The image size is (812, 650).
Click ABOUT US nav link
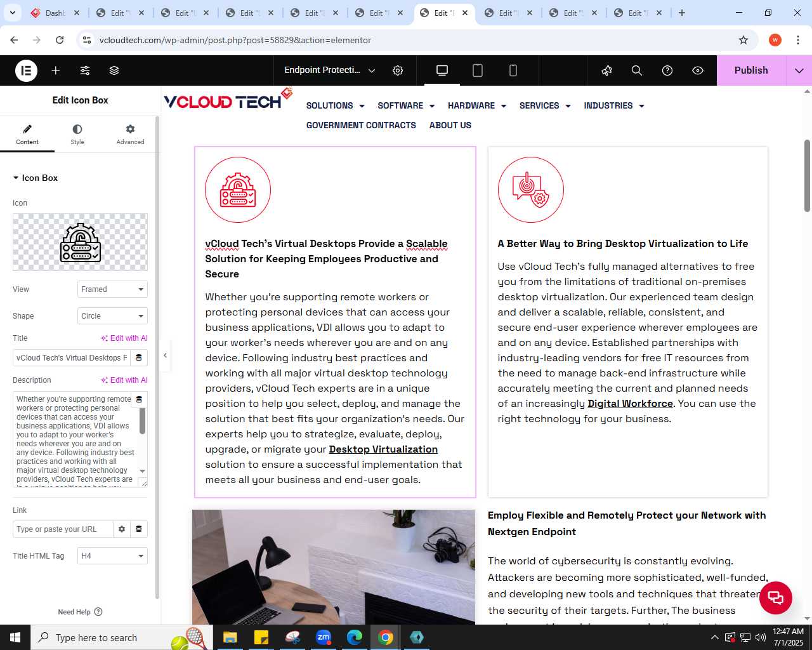450,126
